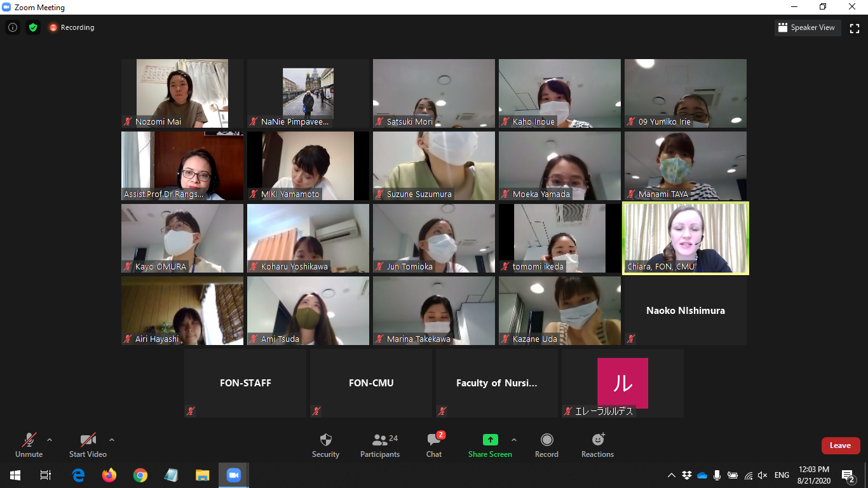Open Security options
This screenshot has width=868, height=488.
pyautogui.click(x=325, y=445)
